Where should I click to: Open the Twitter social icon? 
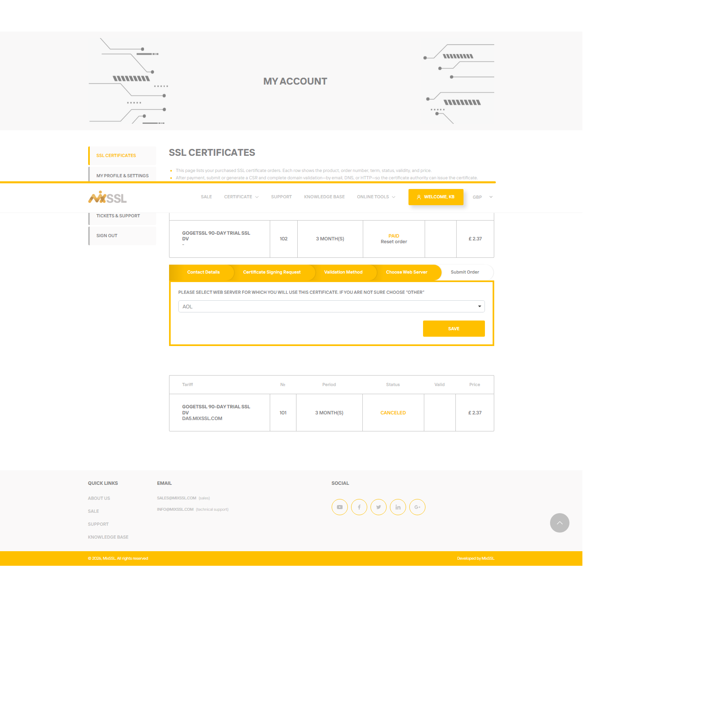(x=379, y=507)
